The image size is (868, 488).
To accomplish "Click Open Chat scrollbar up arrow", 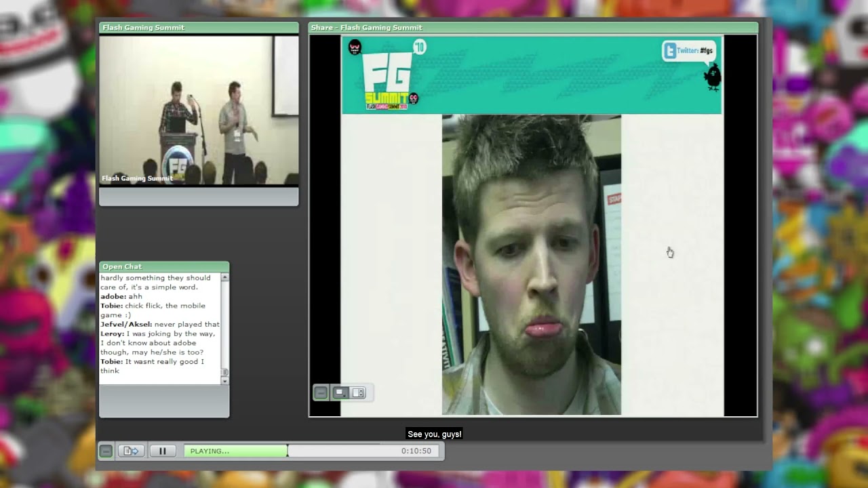I will click(225, 278).
